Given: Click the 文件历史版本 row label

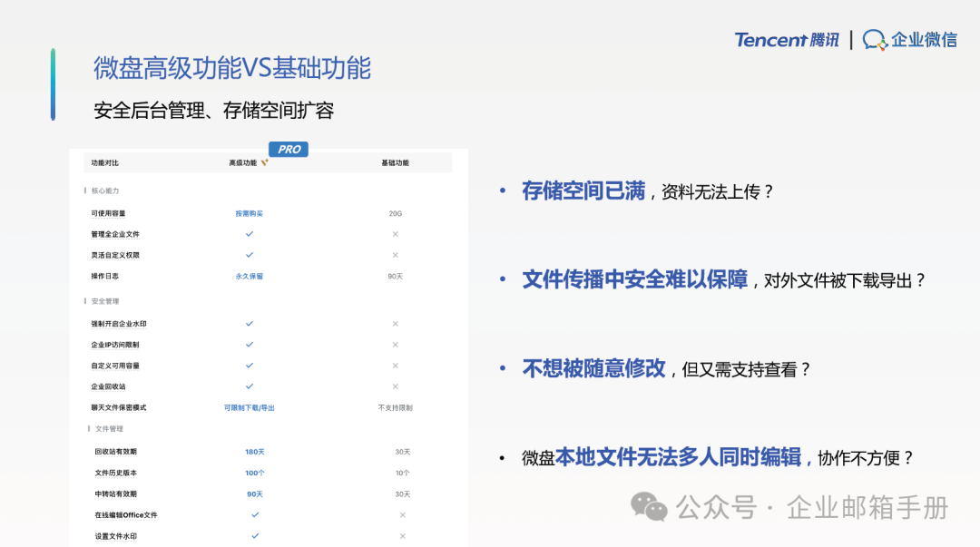Looking at the screenshot, I should pyautogui.click(x=115, y=474).
